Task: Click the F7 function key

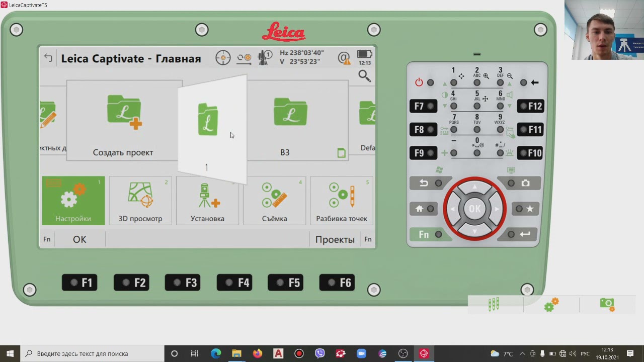Action: (424, 106)
